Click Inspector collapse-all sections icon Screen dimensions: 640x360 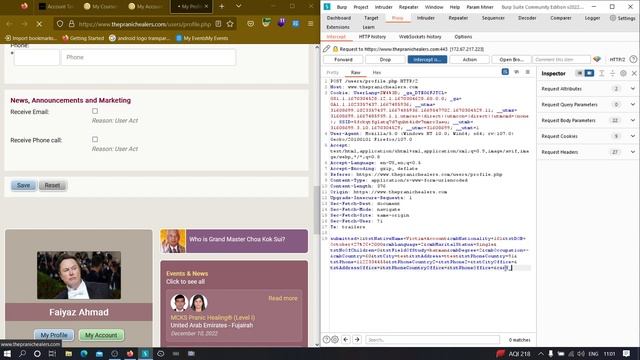[612, 73]
